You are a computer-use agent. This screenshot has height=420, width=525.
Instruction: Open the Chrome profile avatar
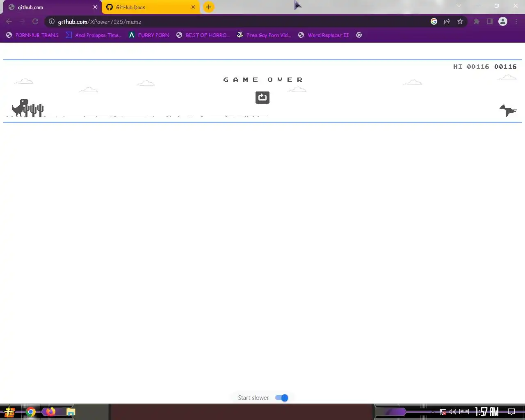click(503, 21)
